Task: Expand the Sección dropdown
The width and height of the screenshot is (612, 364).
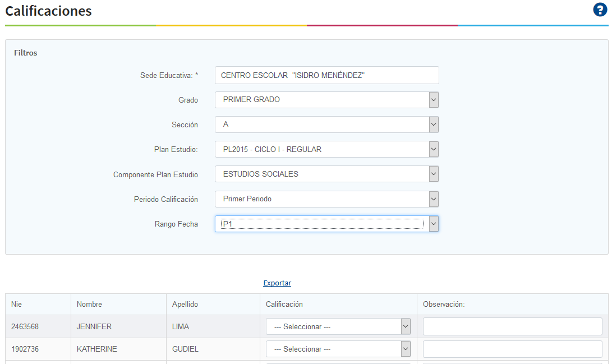Action: click(x=326, y=125)
